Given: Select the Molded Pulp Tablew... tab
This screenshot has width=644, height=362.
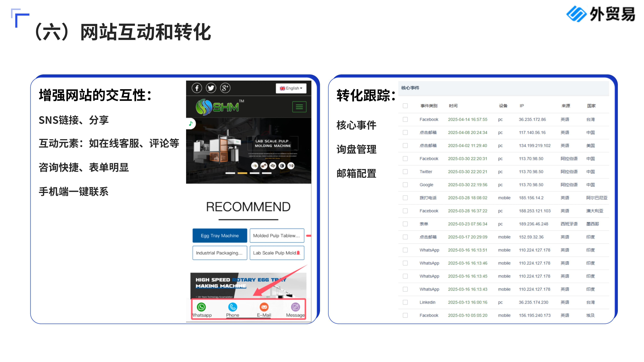Looking at the screenshot, I should [x=277, y=236].
